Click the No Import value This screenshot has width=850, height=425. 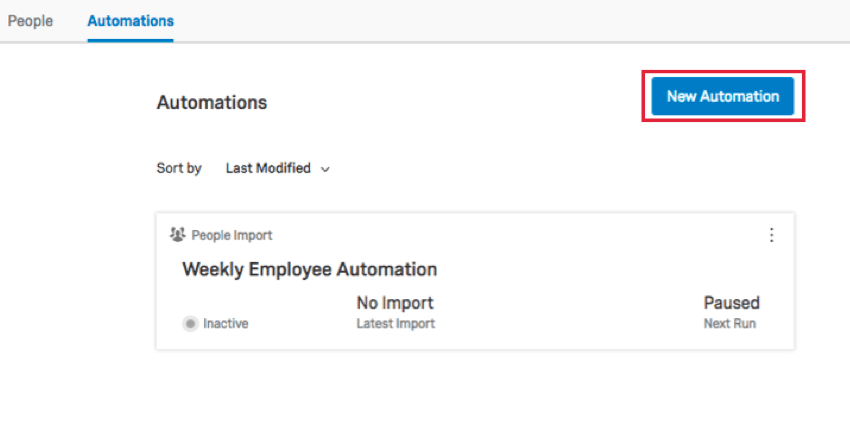tap(395, 302)
